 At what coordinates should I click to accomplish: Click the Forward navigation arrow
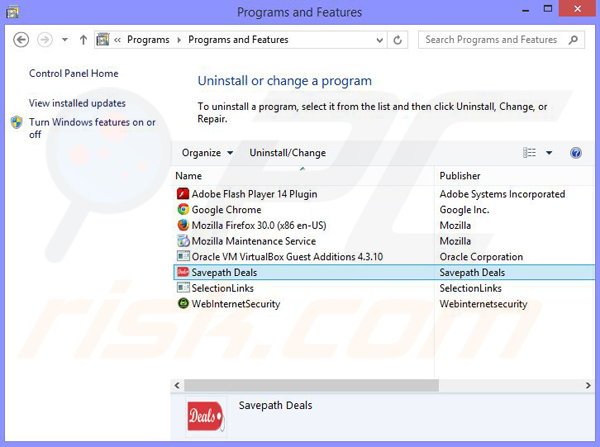[45, 39]
